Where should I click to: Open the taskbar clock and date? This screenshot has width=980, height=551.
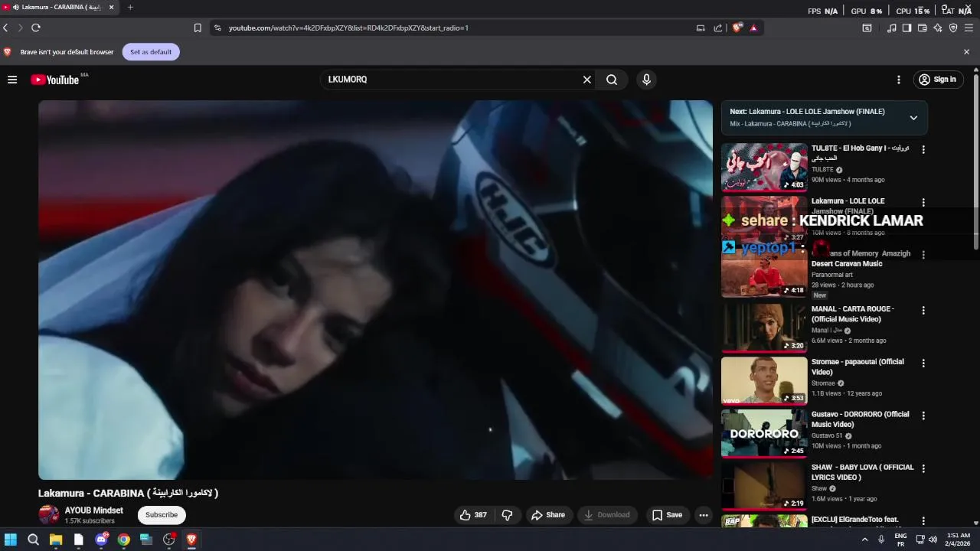coord(958,540)
